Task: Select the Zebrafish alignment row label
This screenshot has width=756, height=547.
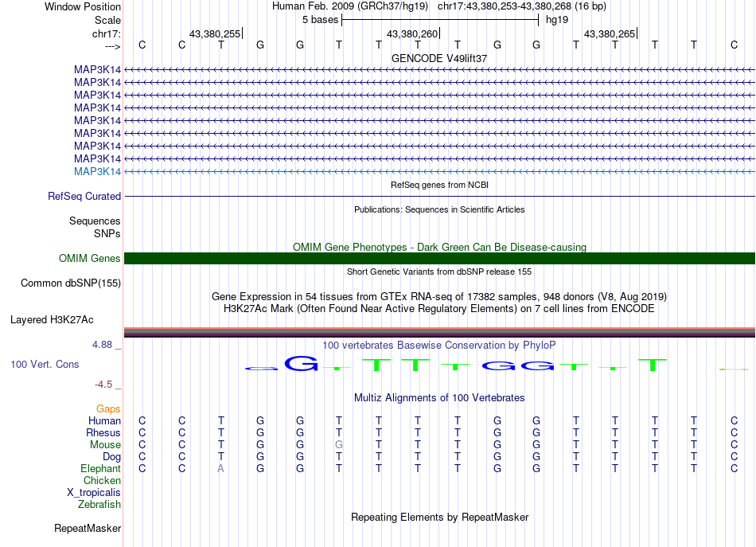Action: pos(99,505)
